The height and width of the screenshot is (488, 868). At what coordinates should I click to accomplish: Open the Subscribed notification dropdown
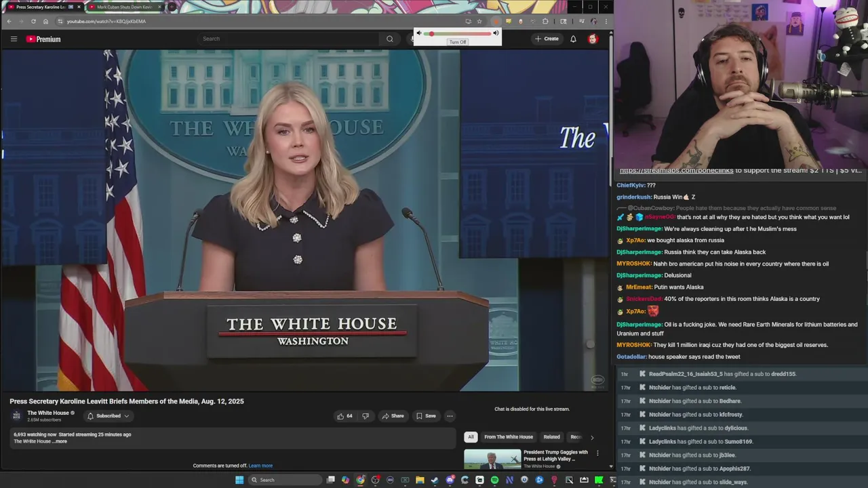point(108,415)
